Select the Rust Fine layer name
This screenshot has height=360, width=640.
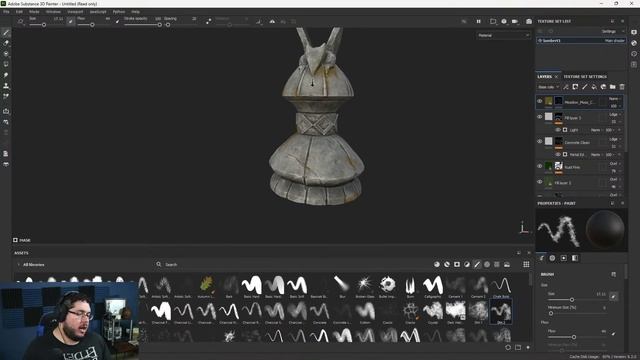coord(572,167)
